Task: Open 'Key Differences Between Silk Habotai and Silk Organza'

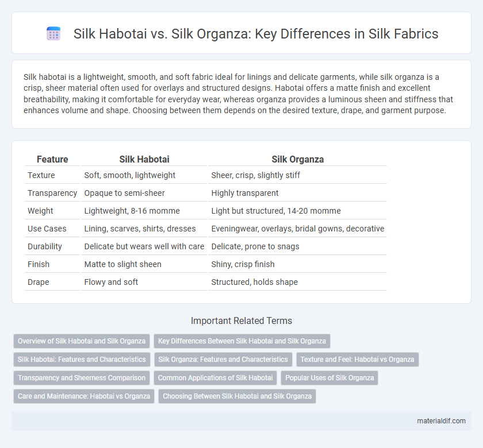Action: point(242,341)
